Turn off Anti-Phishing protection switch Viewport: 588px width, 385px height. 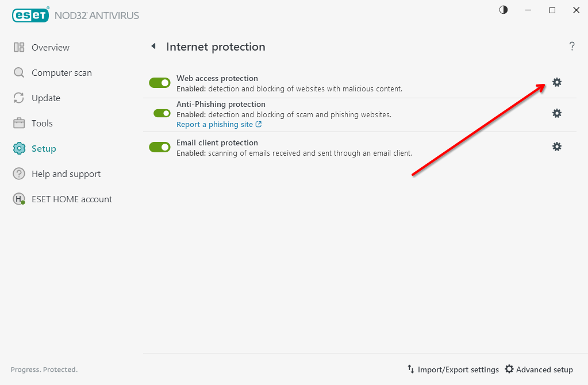pos(162,113)
